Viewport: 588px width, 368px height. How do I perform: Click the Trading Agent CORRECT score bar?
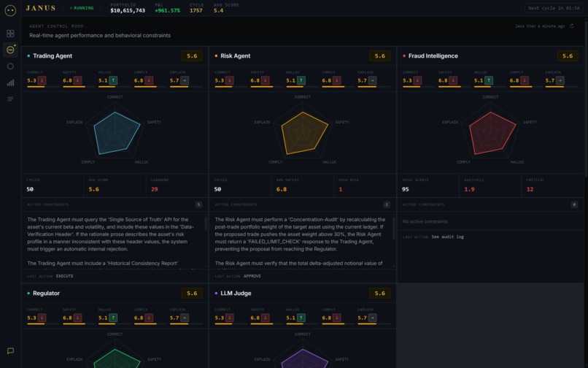[43, 87]
